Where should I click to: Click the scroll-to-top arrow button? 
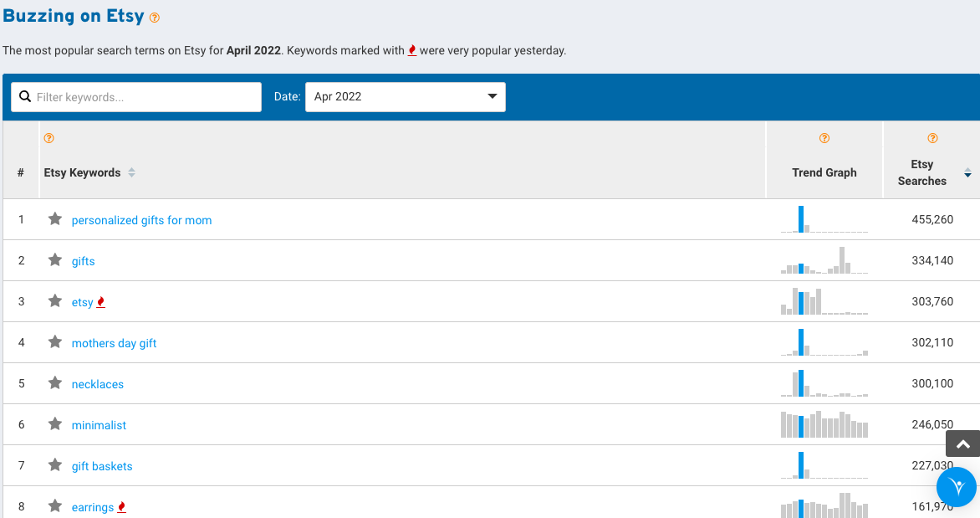coord(963,444)
